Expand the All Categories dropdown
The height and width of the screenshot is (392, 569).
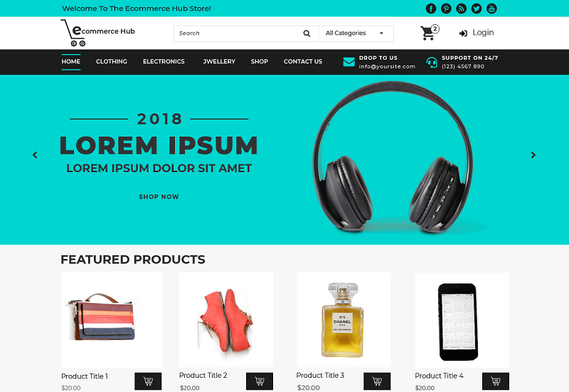point(356,33)
